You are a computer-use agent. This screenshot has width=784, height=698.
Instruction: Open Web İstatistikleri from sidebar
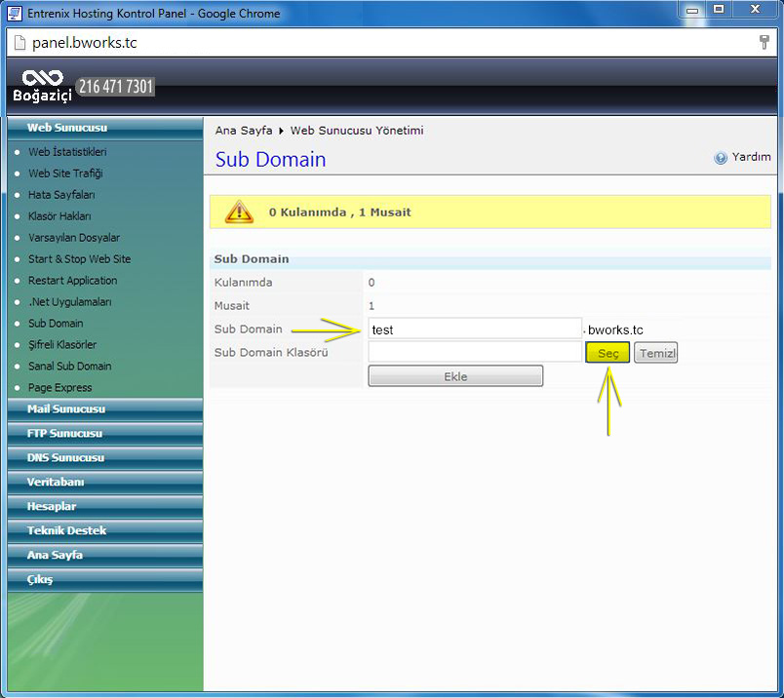pos(67,152)
